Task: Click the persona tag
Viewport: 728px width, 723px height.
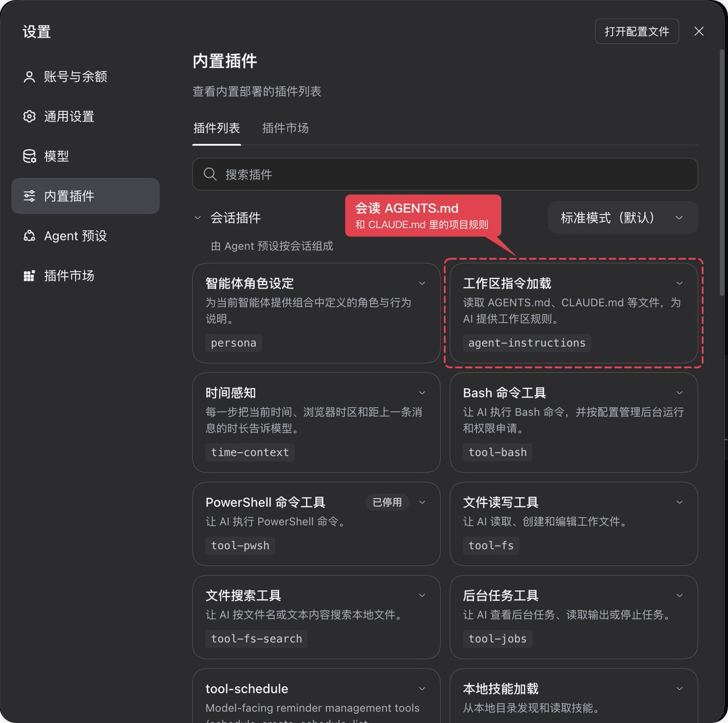Action: 234,343
